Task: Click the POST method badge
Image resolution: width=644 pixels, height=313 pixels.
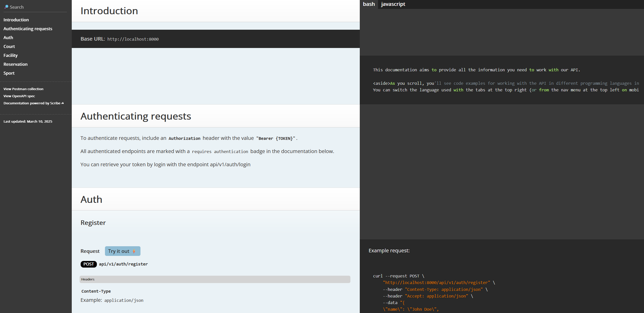Action: tap(88, 264)
